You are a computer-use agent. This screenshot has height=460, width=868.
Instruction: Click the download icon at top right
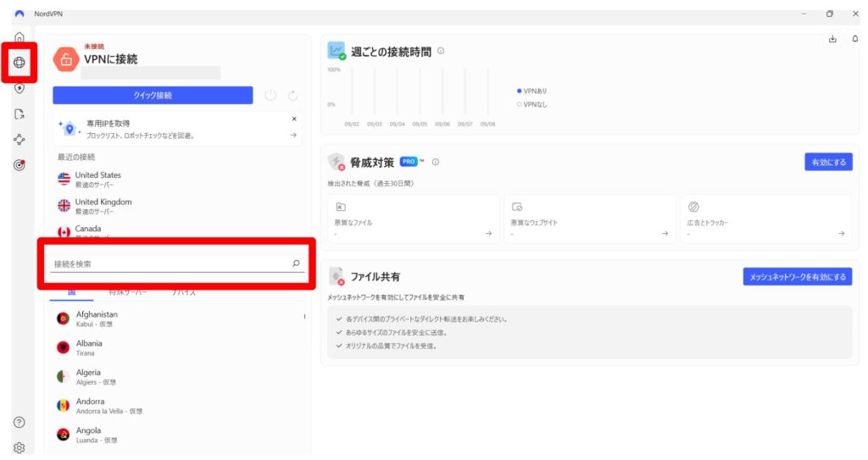tap(832, 39)
